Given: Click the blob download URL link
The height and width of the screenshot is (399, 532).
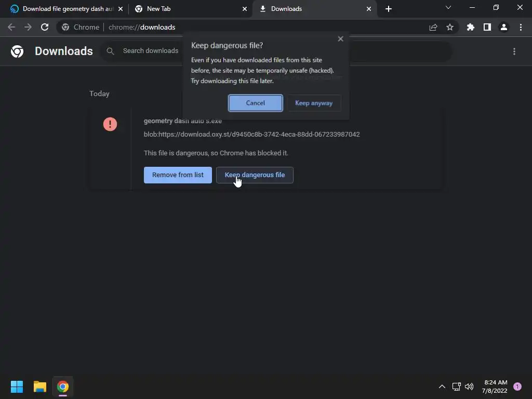Looking at the screenshot, I should pyautogui.click(x=252, y=135).
